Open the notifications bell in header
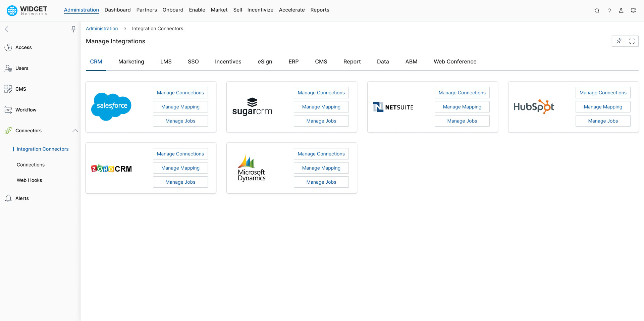This screenshot has height=321, width=644. point(633,11)
